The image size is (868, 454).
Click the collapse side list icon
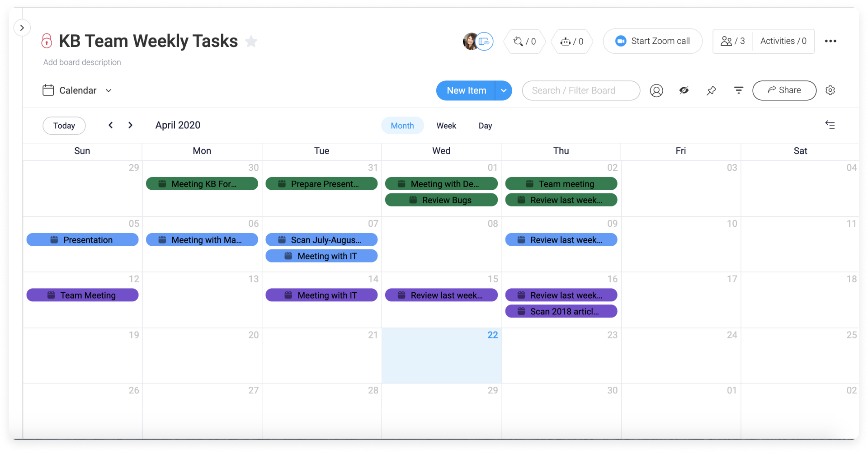pos(830,125)
